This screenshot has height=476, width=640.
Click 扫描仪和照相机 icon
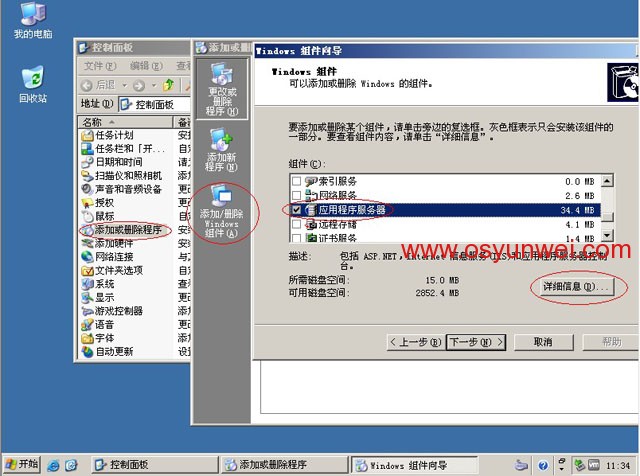tap(87, 176)
